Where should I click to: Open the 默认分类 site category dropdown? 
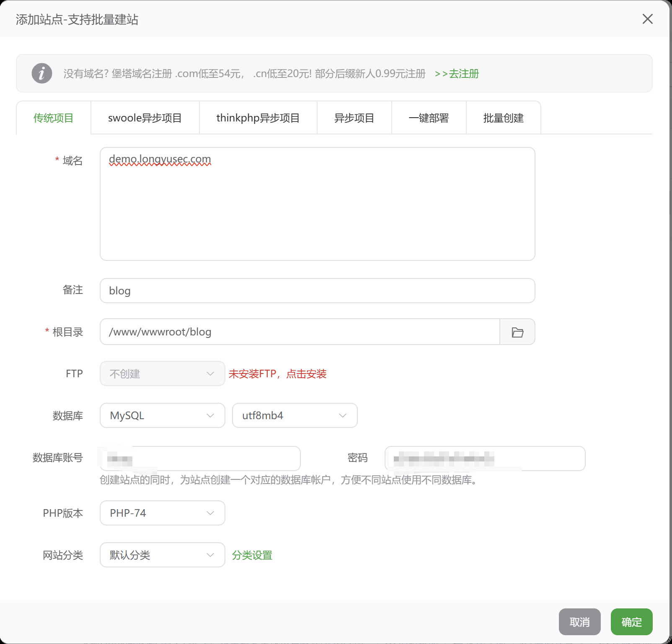[x=162, y=555]
